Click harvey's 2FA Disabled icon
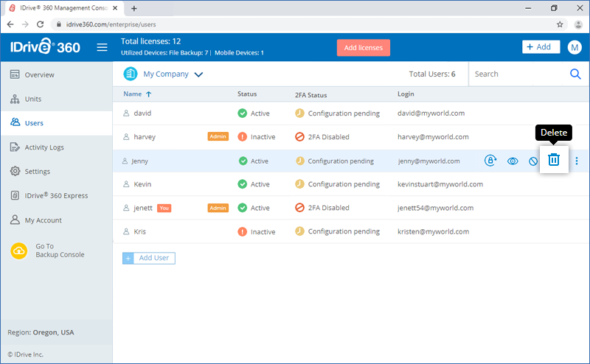Viewport: 590px width, 364px height. click(299, 137)
